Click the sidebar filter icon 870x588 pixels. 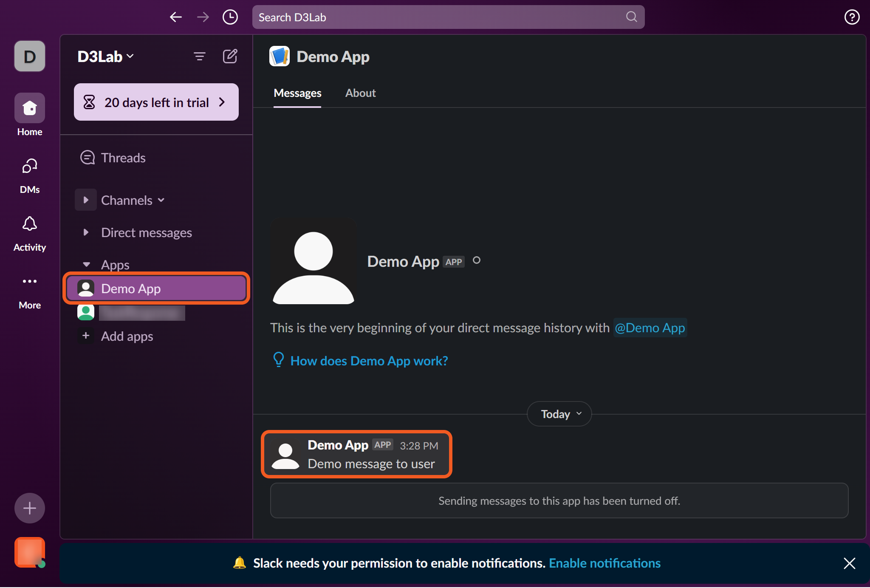click(x=199, y=56)
